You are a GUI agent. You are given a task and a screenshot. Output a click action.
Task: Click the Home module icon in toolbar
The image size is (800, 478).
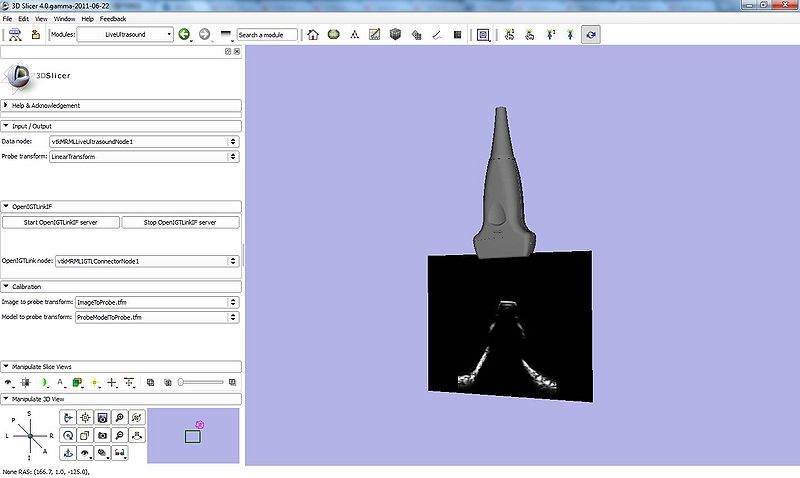pyautogui.click(x=313, y=34)
